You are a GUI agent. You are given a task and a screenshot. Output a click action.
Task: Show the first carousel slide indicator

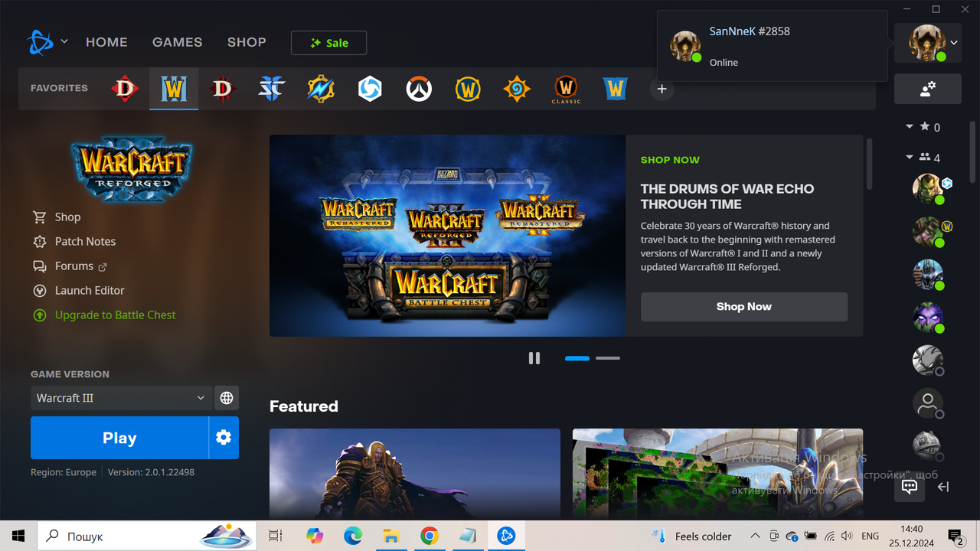577,358
